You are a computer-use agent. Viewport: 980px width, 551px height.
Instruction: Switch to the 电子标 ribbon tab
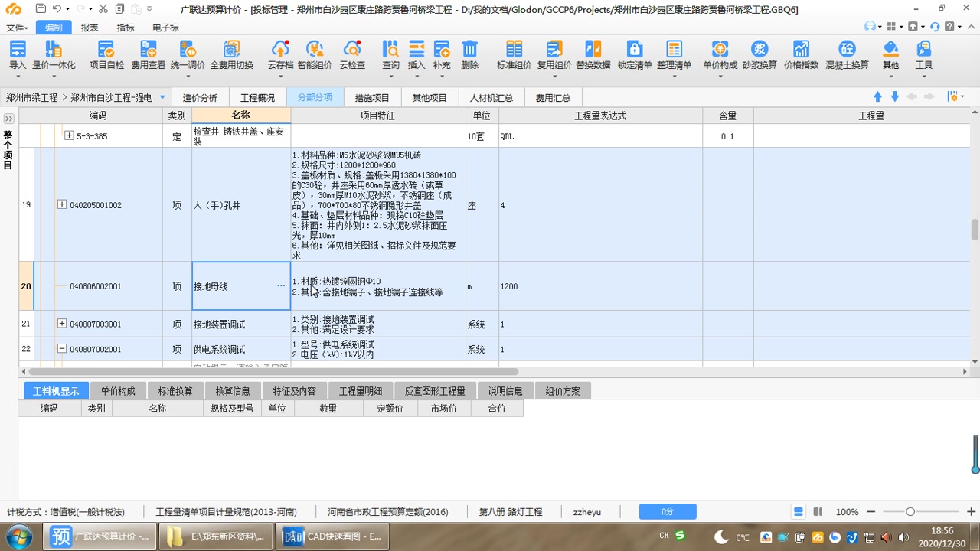pyautogui.click(x=165, y=28)
